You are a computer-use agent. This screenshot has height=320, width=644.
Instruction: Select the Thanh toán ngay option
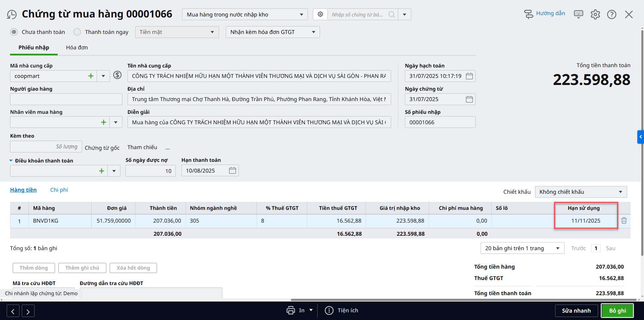click(77, 32)
